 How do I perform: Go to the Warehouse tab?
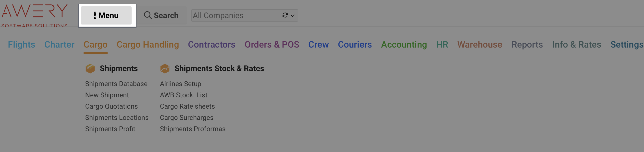[x=480, y=45]
